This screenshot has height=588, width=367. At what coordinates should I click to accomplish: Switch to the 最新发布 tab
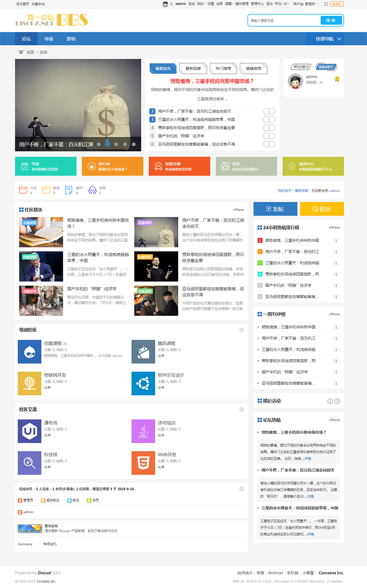[163, 68]
